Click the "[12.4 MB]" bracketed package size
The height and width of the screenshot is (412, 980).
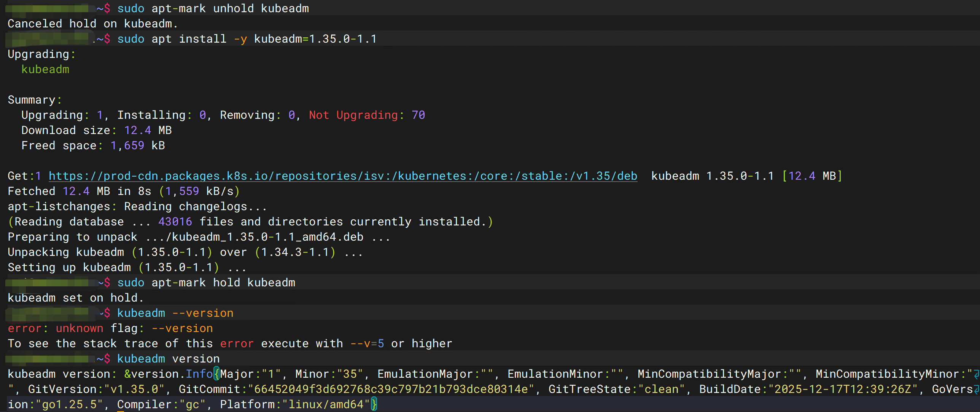coord(812,176)
